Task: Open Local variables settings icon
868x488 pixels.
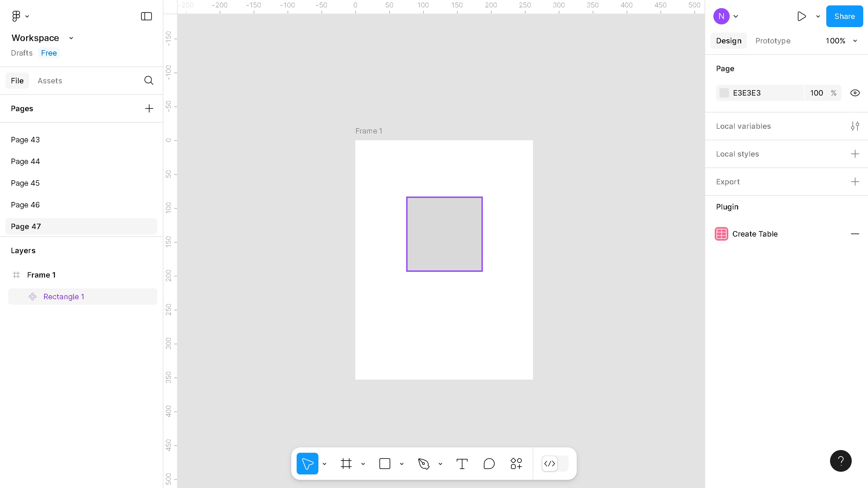Action: click(x=855, y=126)
